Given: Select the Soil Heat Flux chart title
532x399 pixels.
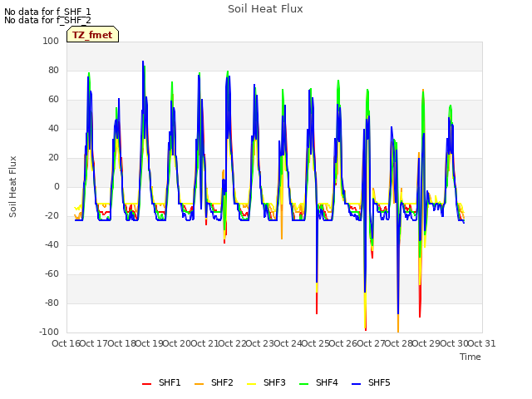Looking at the screenshot, I should [265, 9].
